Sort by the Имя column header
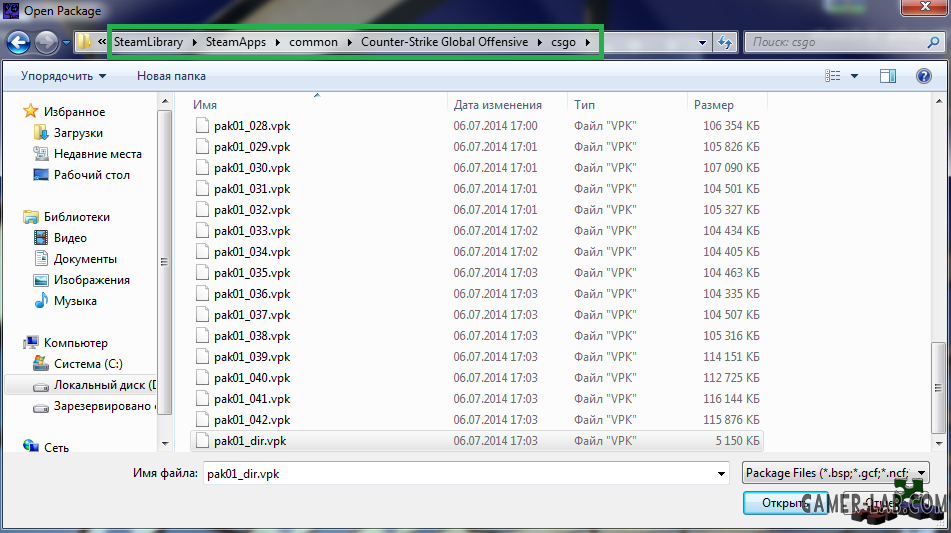The image size is (951, 533). 204,105
